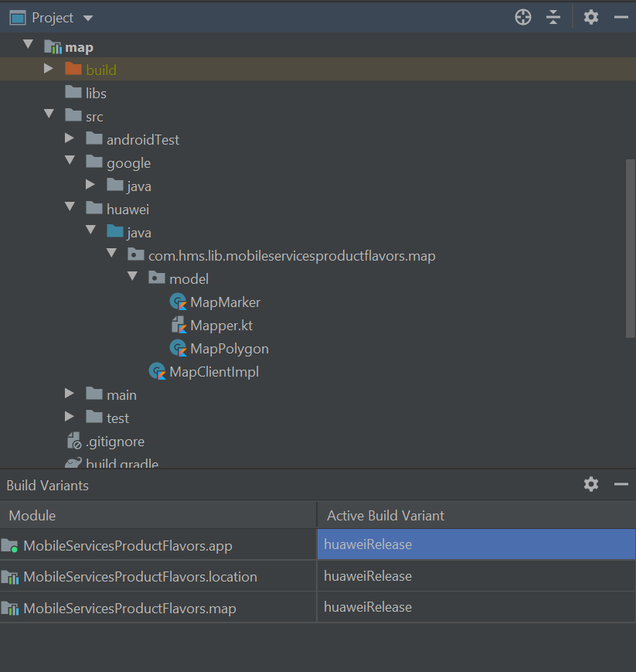
Task: Click the Project tree vertical scrollbar
Action: pyautogui.click(x=631, y=248)
